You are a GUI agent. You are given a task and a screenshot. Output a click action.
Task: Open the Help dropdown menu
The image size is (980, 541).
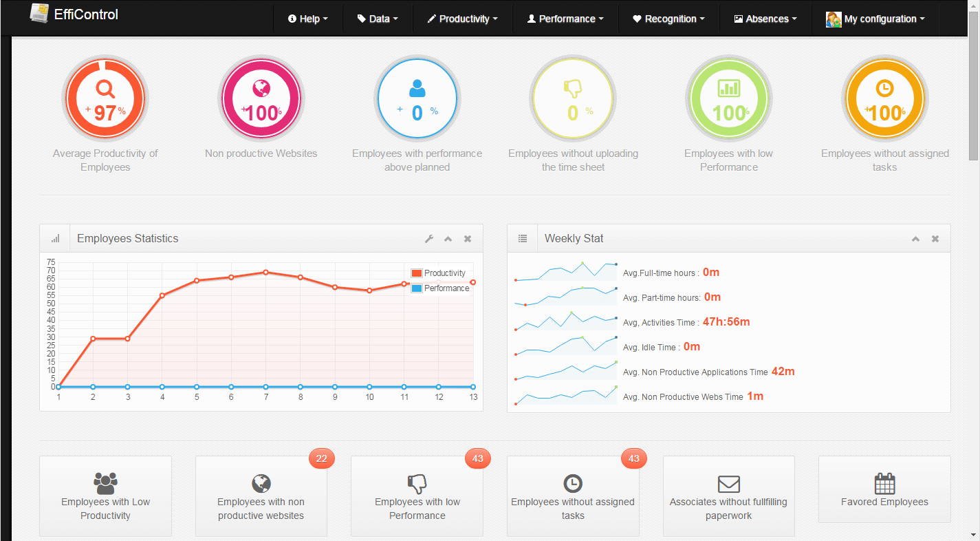[x=308, y=19]
